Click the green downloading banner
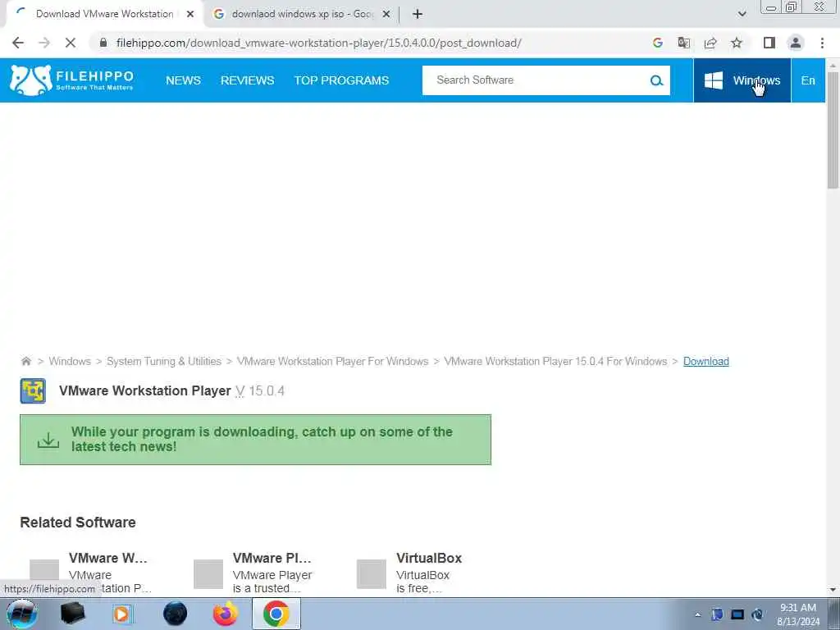The width and height of the screenshot is (840, 630). pos(256,440)
